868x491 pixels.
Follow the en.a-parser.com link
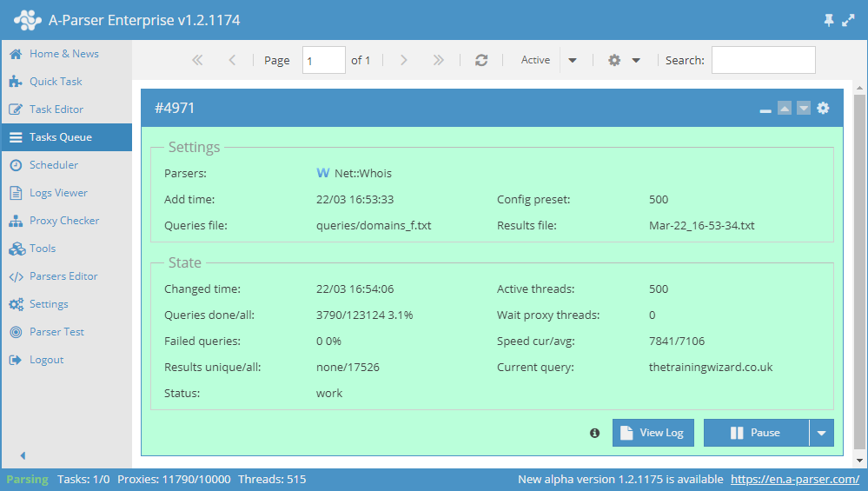[x=794, y=479]
